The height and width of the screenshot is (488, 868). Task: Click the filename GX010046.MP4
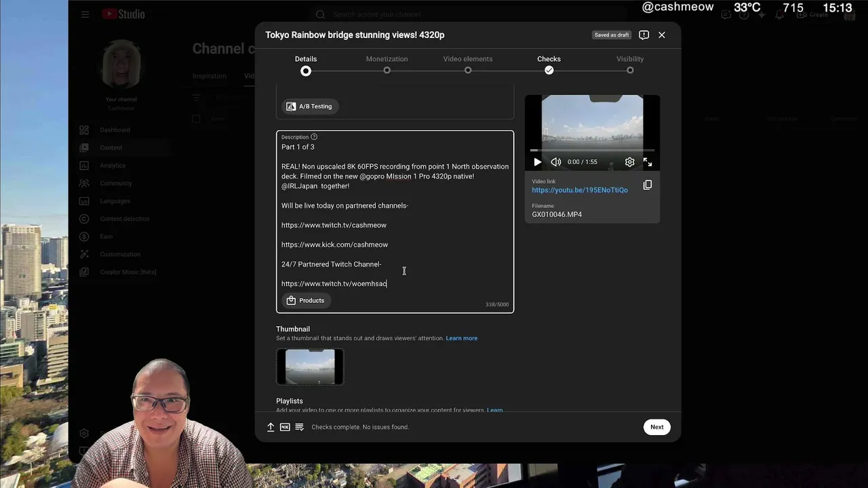click(557, 215)
